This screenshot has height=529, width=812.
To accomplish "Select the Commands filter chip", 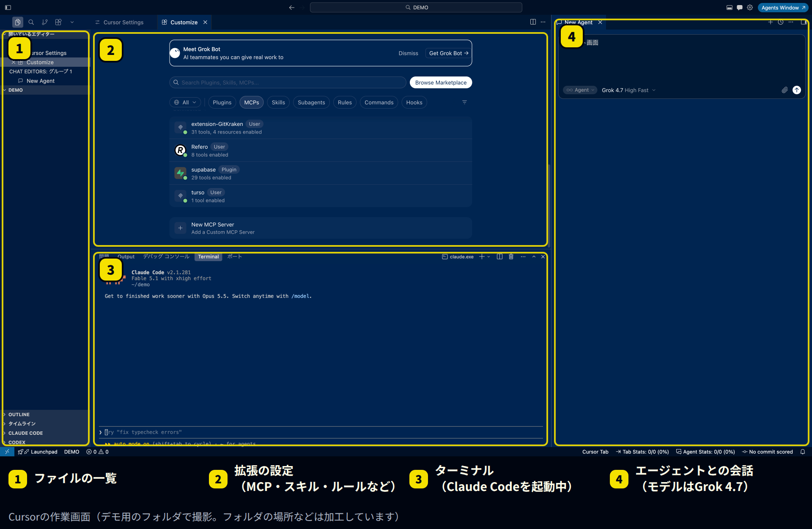I will pyautogui.click(x=379, y=102).
